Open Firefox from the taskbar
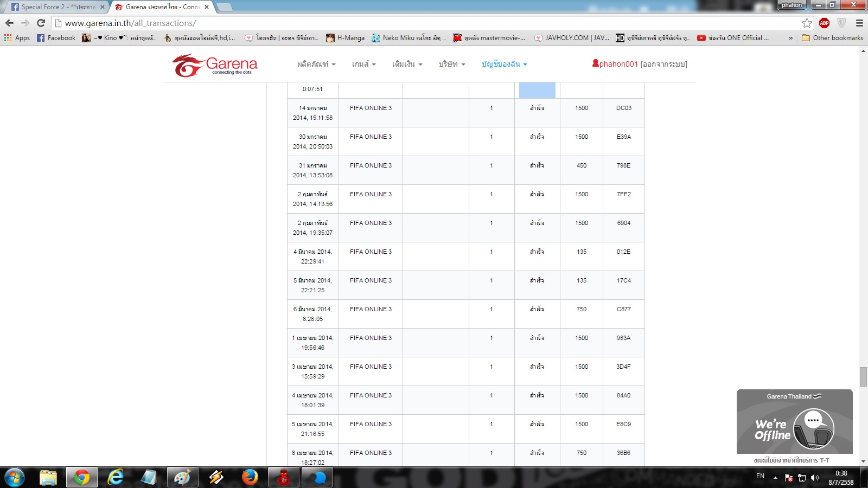Screen dimensions: 868x488 tap(250, 478)
